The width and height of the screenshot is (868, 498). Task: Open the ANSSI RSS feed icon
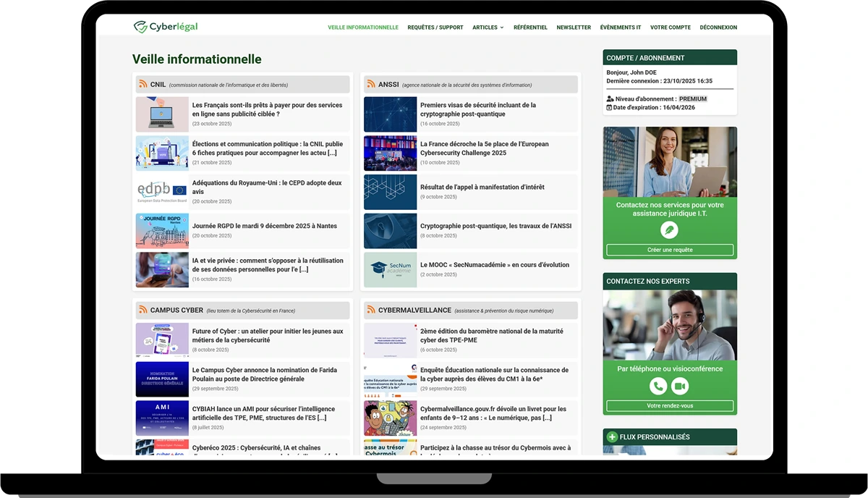tap(371, 85)
